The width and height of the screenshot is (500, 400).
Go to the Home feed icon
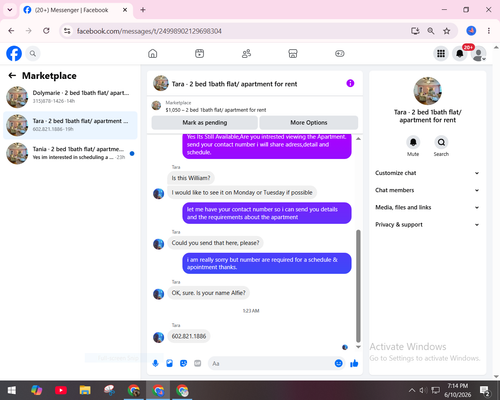pyautogui.click(x=153, y=53)
